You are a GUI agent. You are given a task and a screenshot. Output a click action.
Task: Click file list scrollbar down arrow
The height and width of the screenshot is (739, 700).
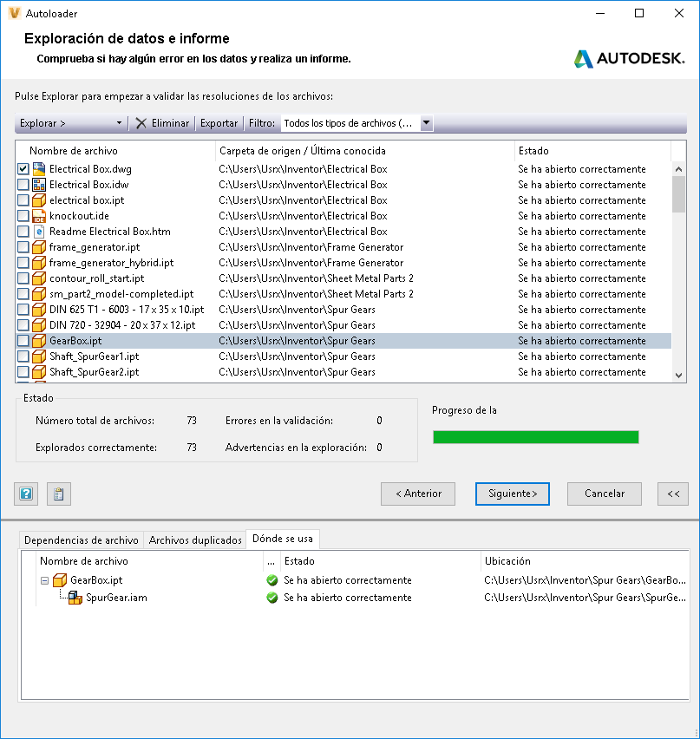679,376
